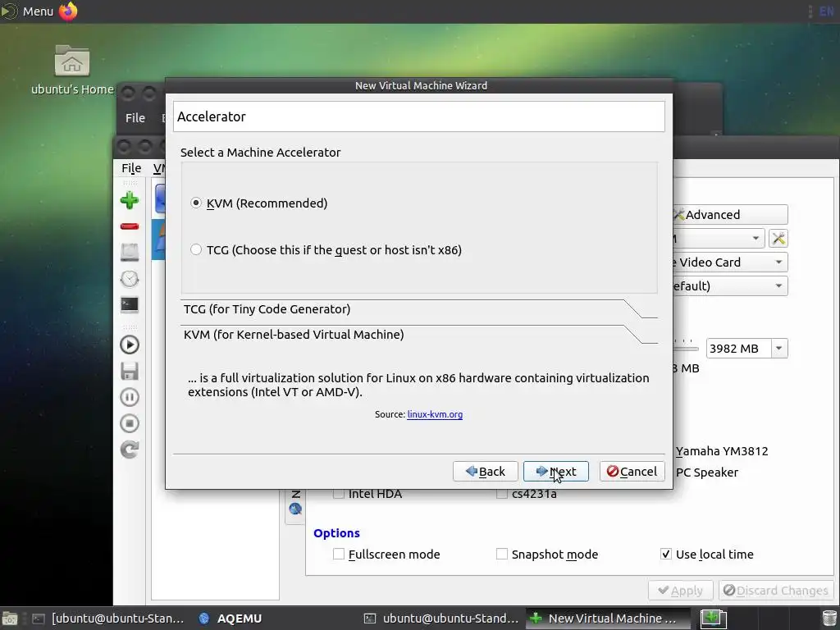Click the grey reset arrow icon
This screenshot has width=840, height=630.
[129, 449]
